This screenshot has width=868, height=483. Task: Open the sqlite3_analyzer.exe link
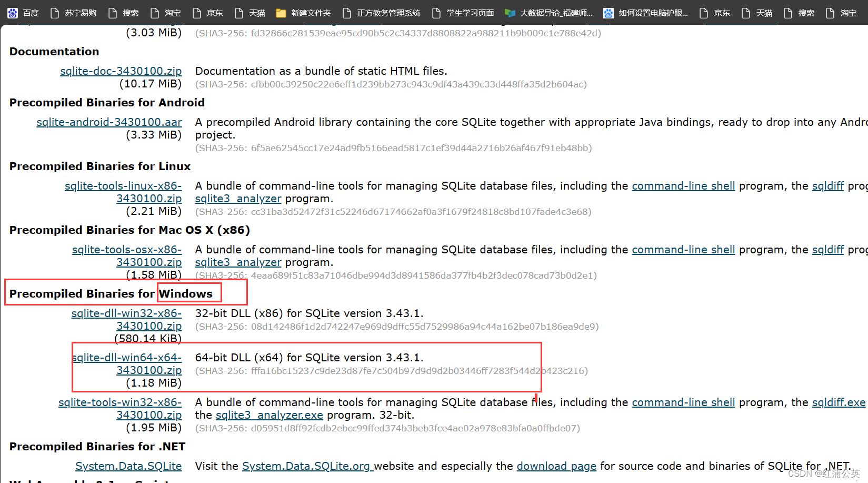point(270,415)
